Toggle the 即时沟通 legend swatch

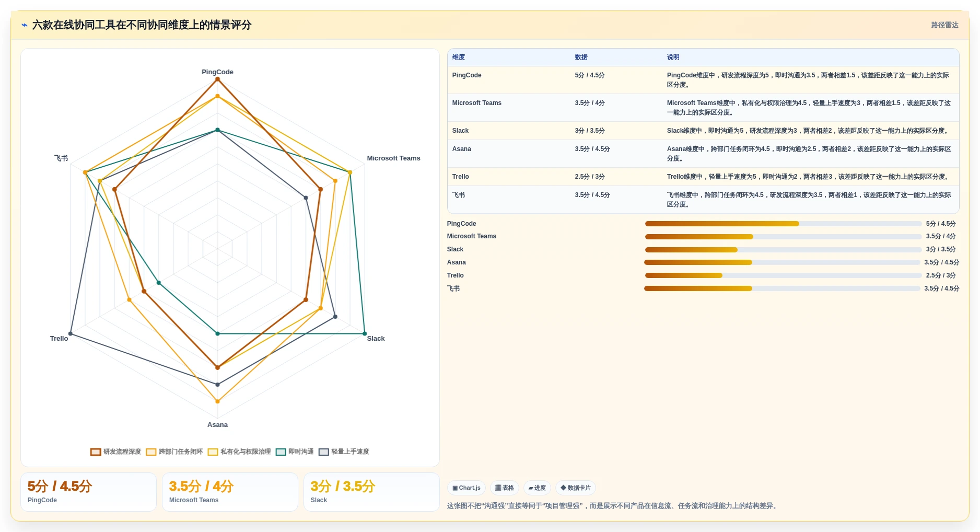(x=281, y=452)
